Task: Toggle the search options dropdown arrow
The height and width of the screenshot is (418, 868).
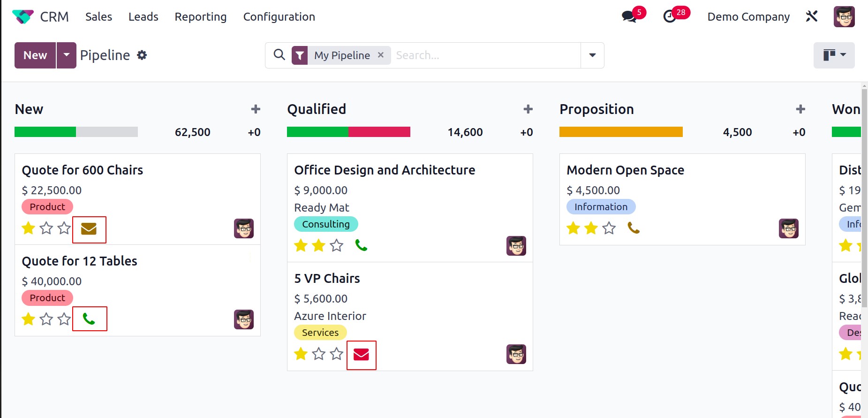Action: click(x=592, y=55)
